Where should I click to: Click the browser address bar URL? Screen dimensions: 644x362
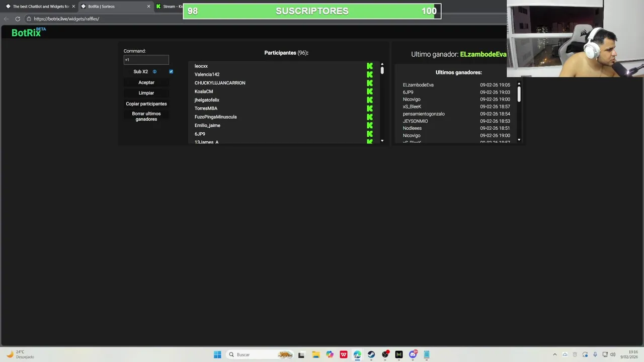[66, 19]
